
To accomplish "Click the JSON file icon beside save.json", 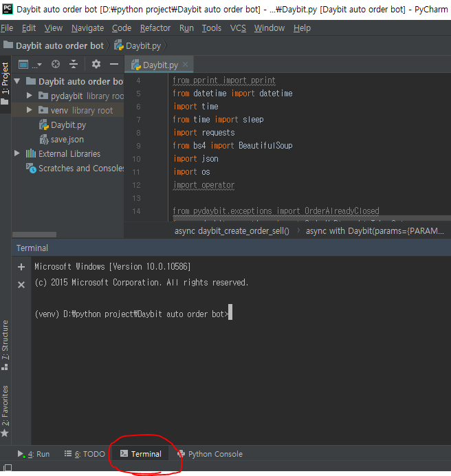I will click(x=44, y=140).
